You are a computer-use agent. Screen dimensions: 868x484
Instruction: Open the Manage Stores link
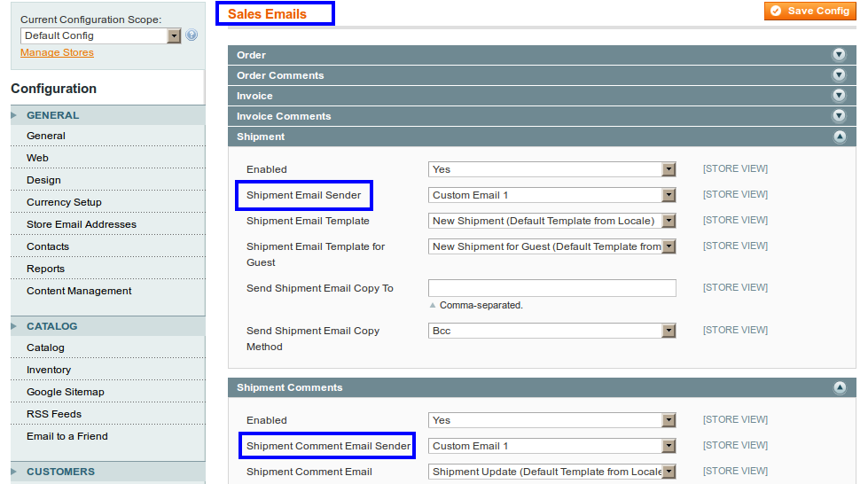click(x=57, y=52)
